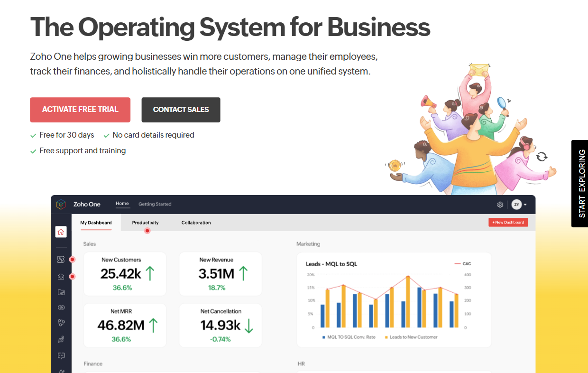The height and width of the screenshot is (373, 588).
Task: Open the winding-path icon in the sidebar
Action: coord(61,260)
